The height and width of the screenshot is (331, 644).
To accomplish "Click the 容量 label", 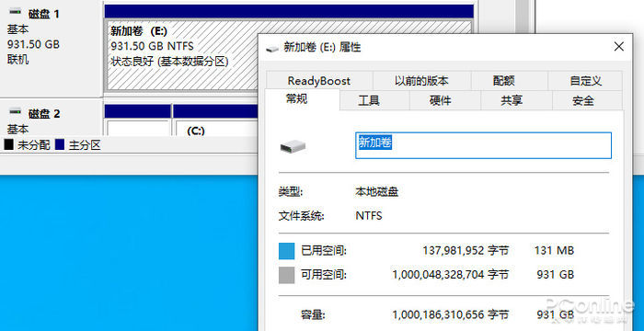I will [x=313, y=315].
